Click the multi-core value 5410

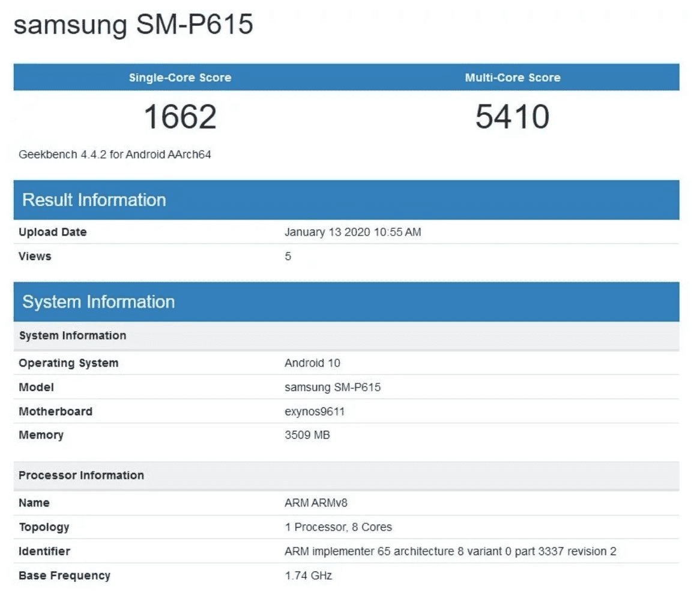click(x=513, y=117)
